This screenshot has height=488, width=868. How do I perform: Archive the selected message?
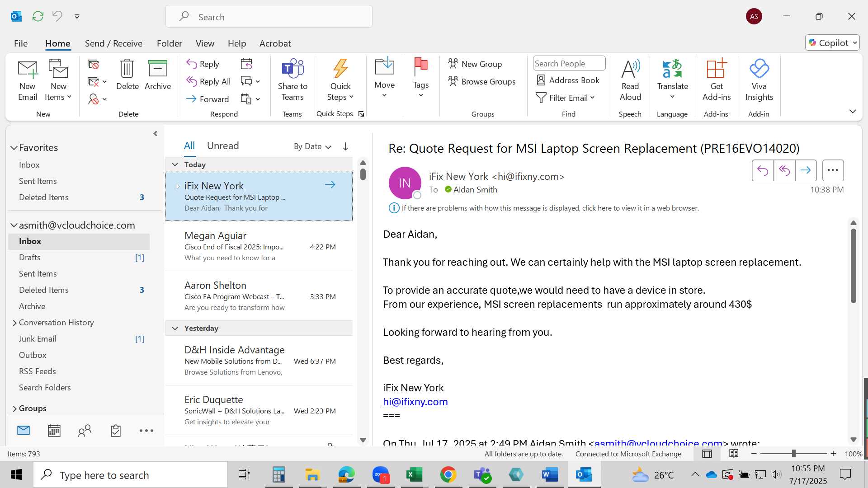click(158, 75)
